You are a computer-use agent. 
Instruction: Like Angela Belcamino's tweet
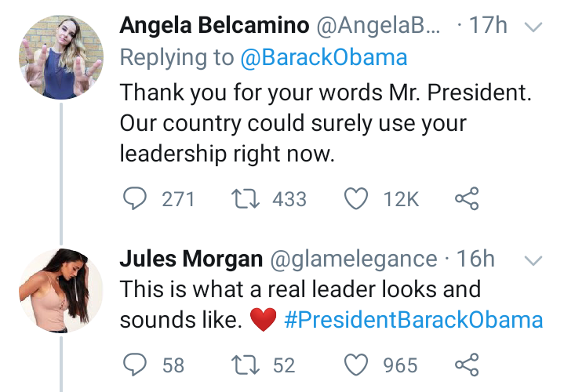357,199
